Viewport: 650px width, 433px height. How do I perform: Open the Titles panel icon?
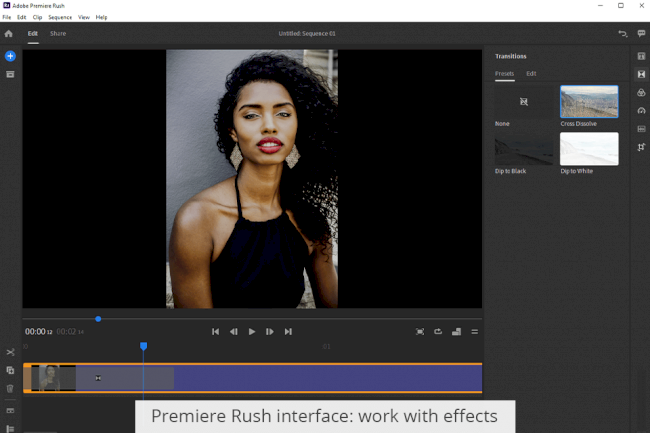coord(641,56)
